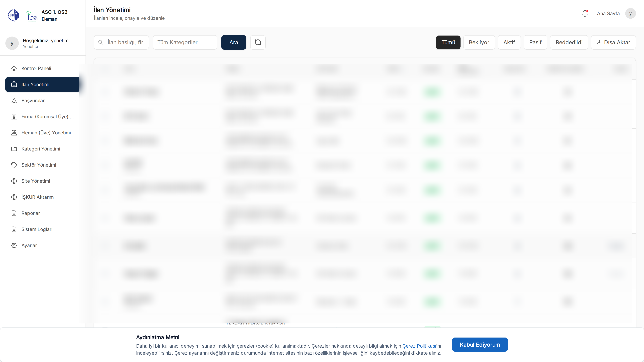Select the Reddedildi filter
Image resolution: width=644 pixels, height=362 pixels.
point(569,42)
